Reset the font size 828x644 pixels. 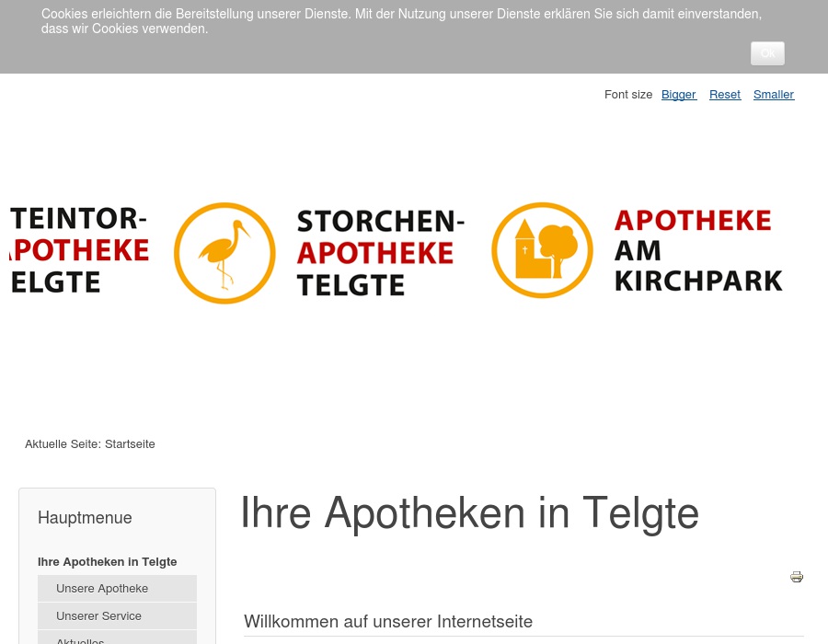coord(724,94)
